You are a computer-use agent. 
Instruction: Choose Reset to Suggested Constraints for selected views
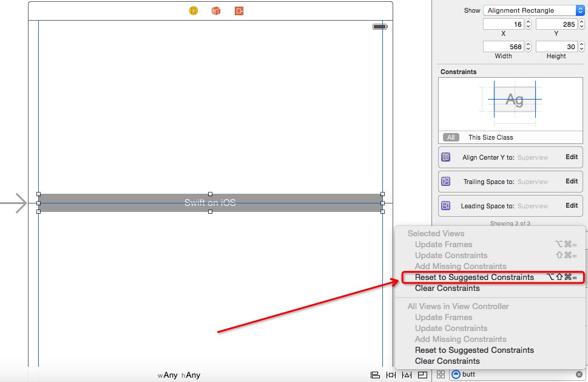tap(474, 278)
